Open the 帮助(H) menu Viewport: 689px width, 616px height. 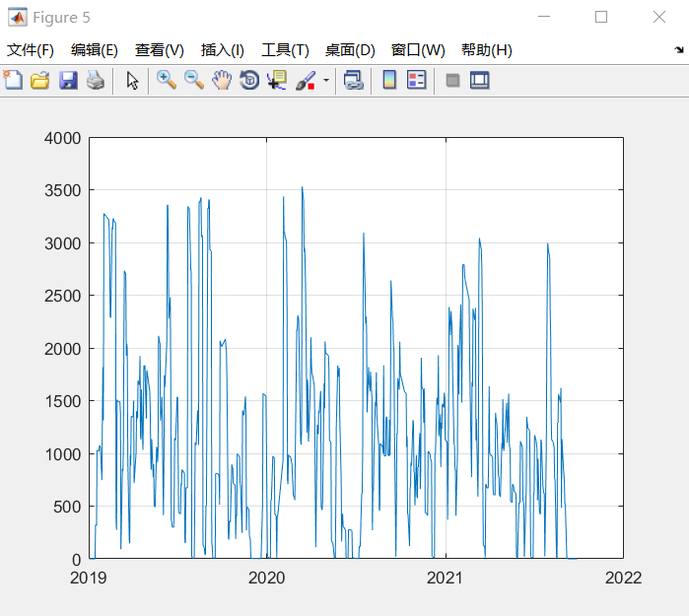coord(487,50)
